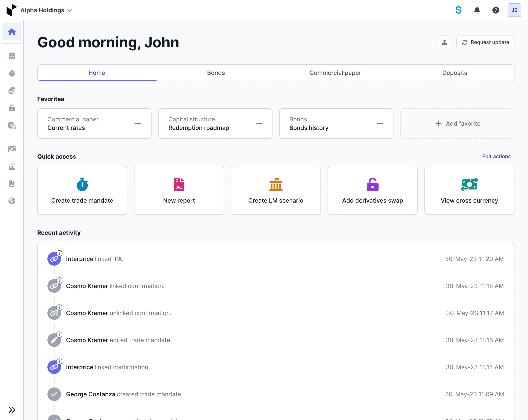
Task: Click checkmark icon on George Costanza 11:09 entry
Action: click(54, 394)
